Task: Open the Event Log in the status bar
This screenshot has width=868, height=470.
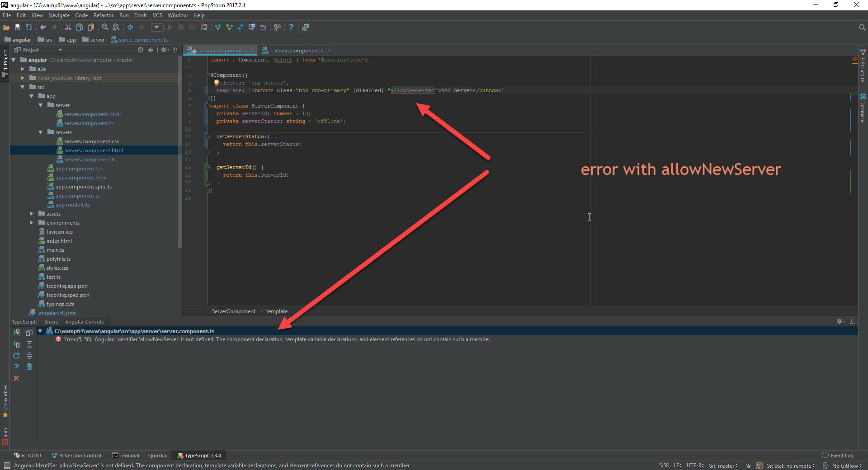Action: tap(842, 456)
